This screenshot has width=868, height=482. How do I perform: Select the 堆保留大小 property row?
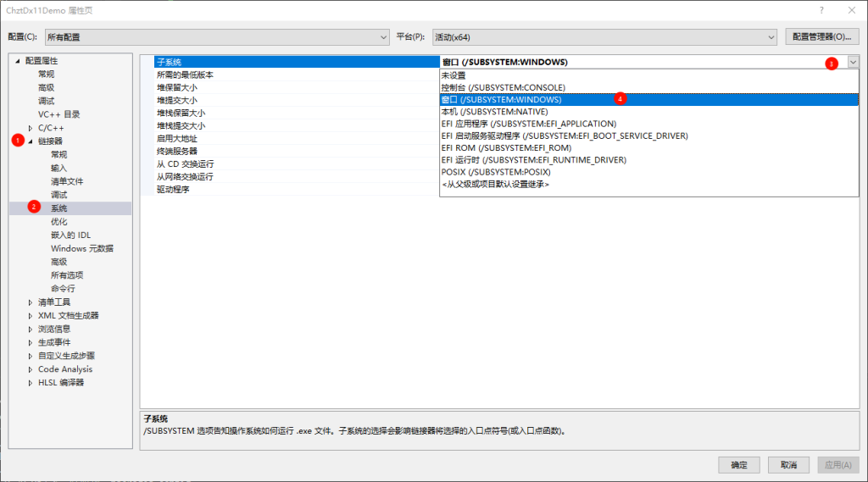[x=177, y=87]
